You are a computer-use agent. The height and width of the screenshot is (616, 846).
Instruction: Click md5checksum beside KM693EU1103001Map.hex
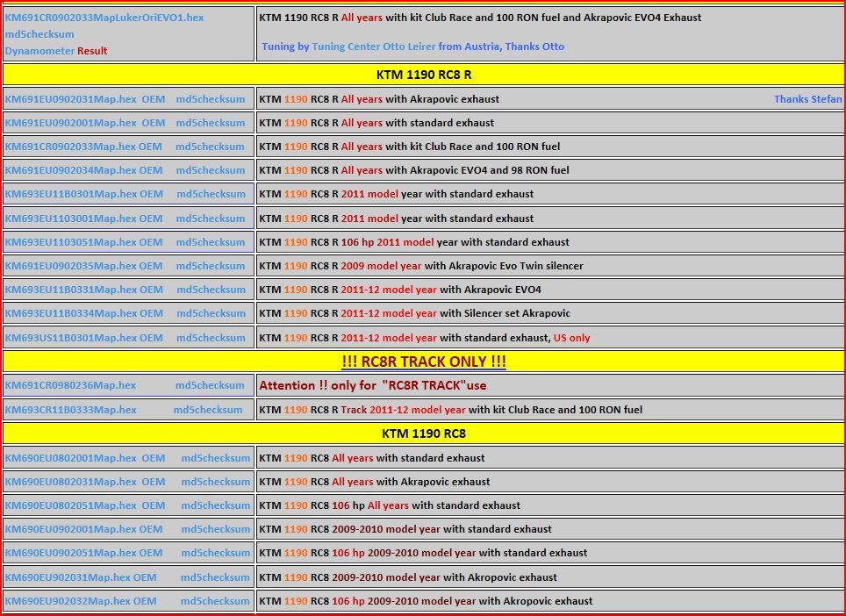click(211, 218)
